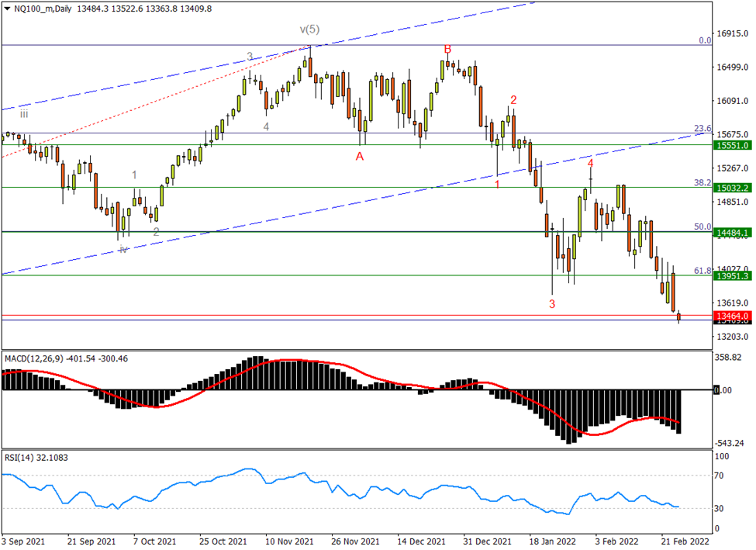Viewport: 756px width, 550px height.
Task: Click the RSI scale value 30
Action: [719, 508]
